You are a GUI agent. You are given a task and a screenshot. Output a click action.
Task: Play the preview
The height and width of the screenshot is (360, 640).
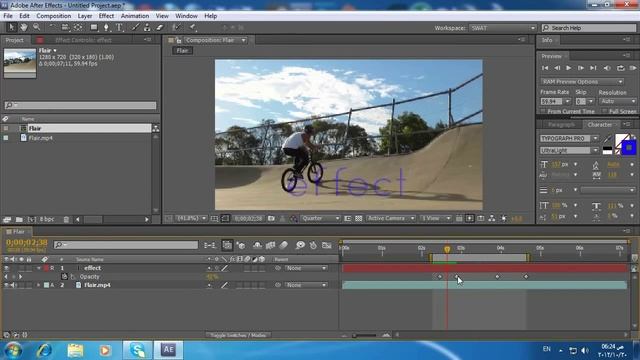click(569, 68)
